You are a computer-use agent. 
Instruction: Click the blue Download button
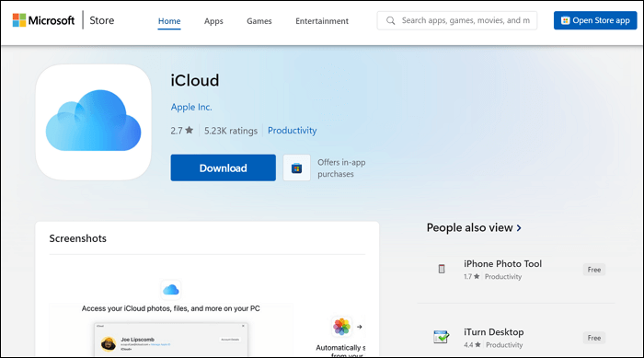(223, 167)
